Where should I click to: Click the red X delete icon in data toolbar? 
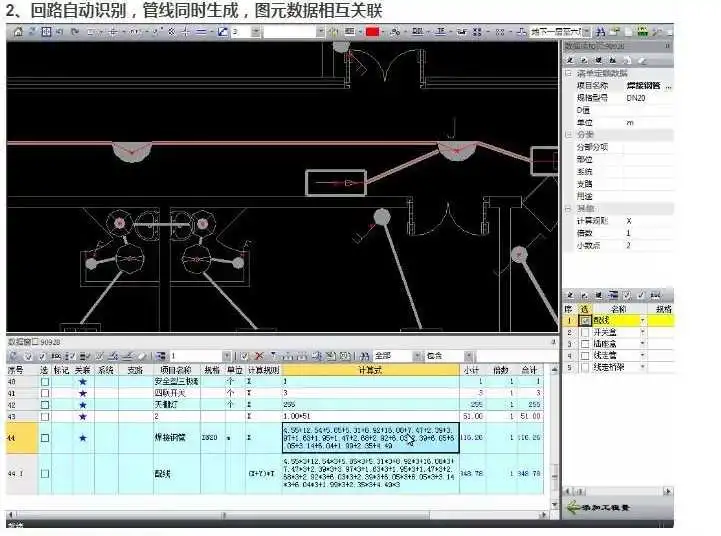point(259,356)
